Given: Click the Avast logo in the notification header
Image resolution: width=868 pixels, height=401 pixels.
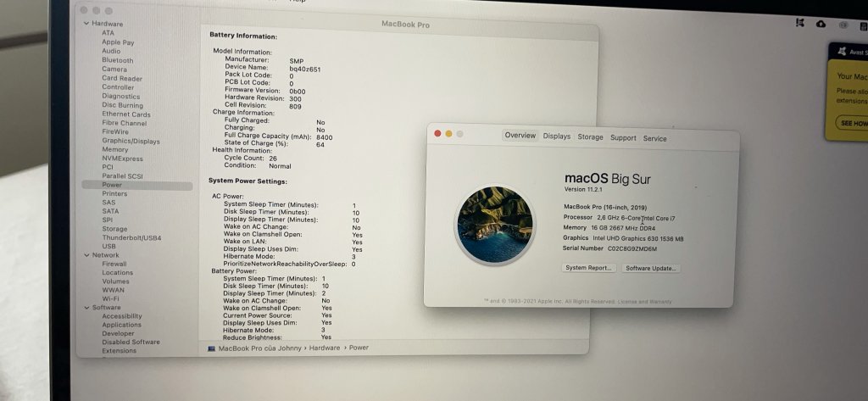Looking at the screenshot, I should tap(842, 52).
